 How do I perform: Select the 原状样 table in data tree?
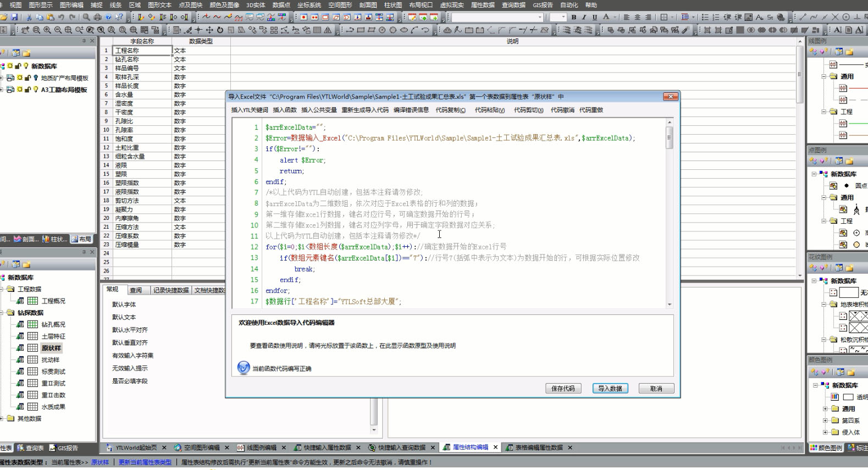coord(52,348)
